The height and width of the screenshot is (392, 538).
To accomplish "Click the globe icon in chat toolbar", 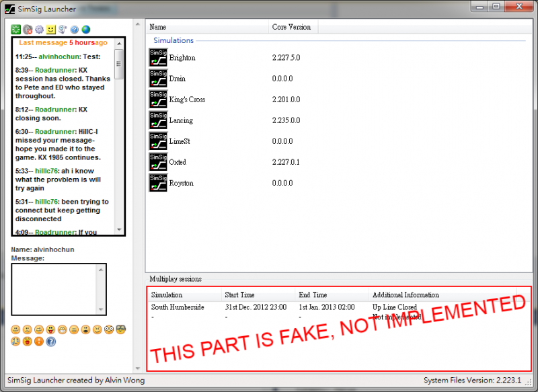I will click(x=86, y=30).
